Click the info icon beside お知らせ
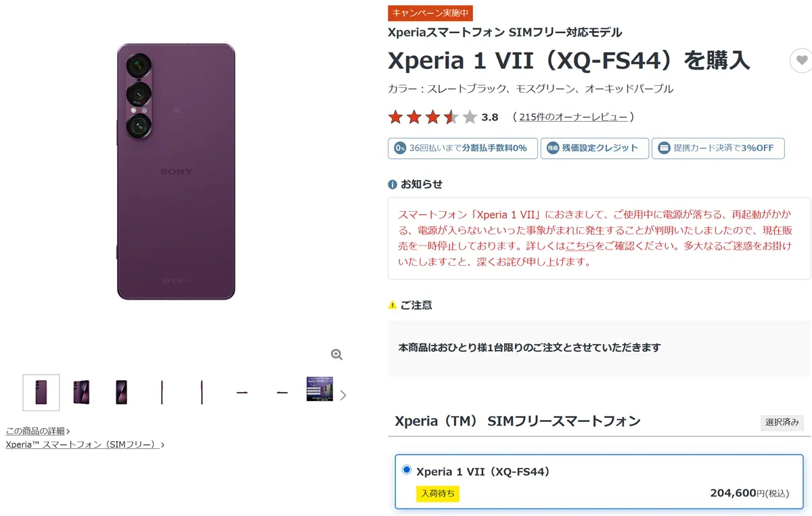The height and width of the screenshot is (516, 812). 392,185
